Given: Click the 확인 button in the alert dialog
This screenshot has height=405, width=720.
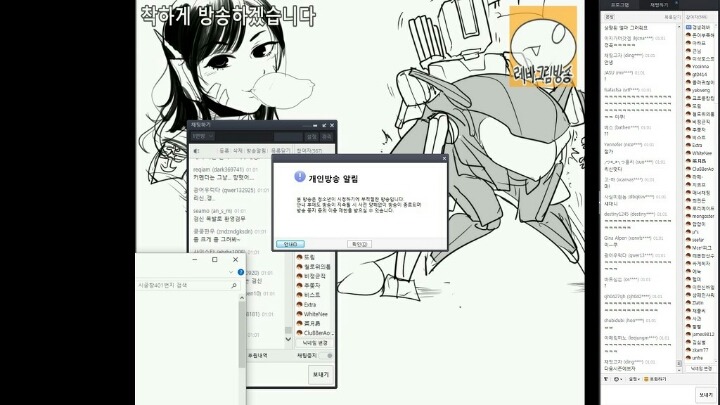Looking at the screenshot, I should (x=359, y=244).
